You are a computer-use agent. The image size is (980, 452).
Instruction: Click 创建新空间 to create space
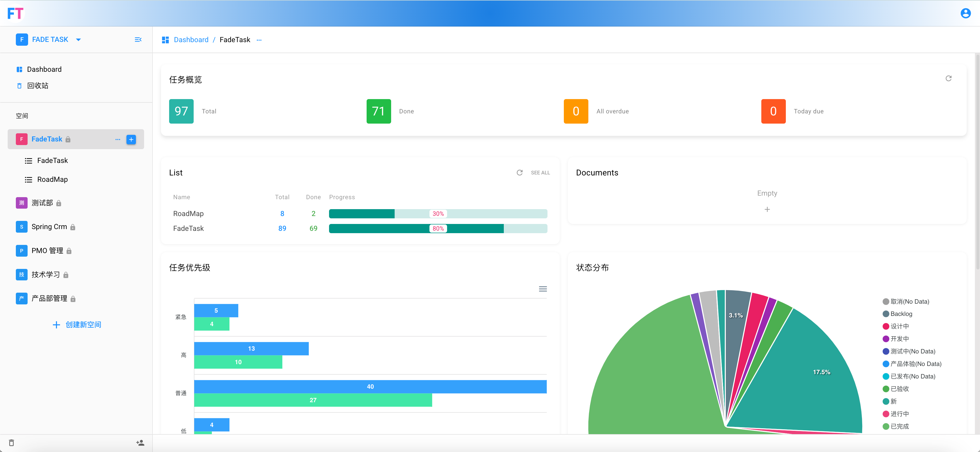click(77, 325)
